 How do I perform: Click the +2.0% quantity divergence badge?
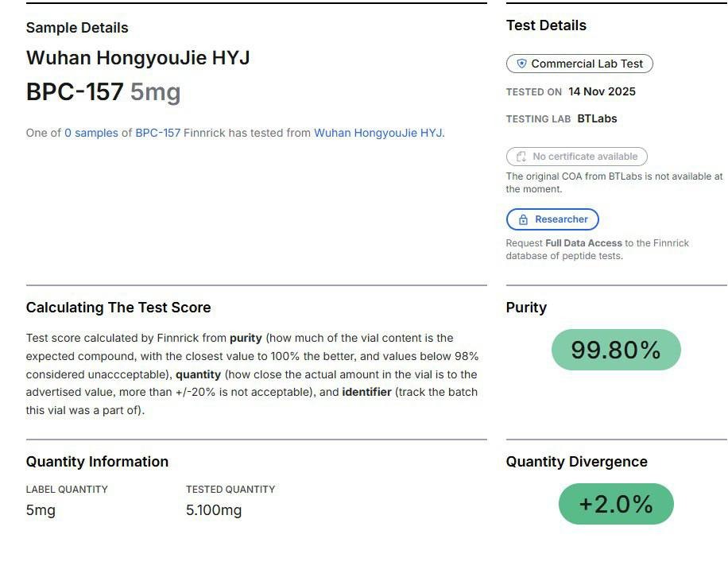click(616, 504)
